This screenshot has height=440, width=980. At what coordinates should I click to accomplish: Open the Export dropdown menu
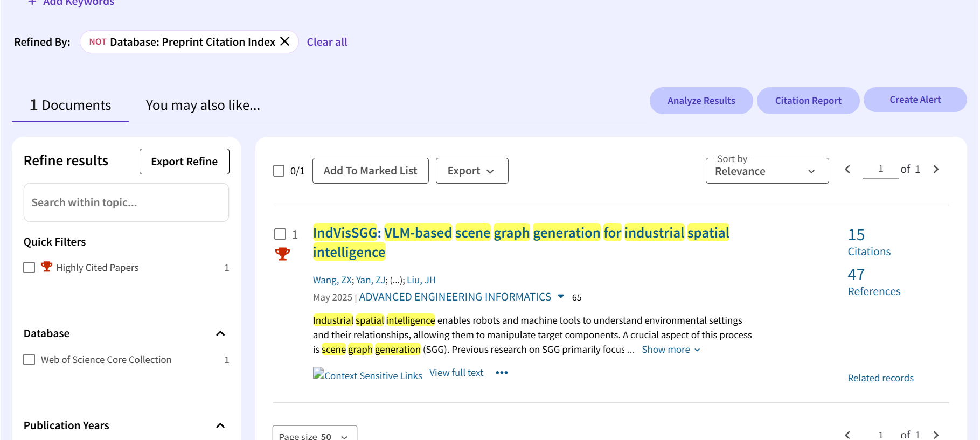pos(471,171)
